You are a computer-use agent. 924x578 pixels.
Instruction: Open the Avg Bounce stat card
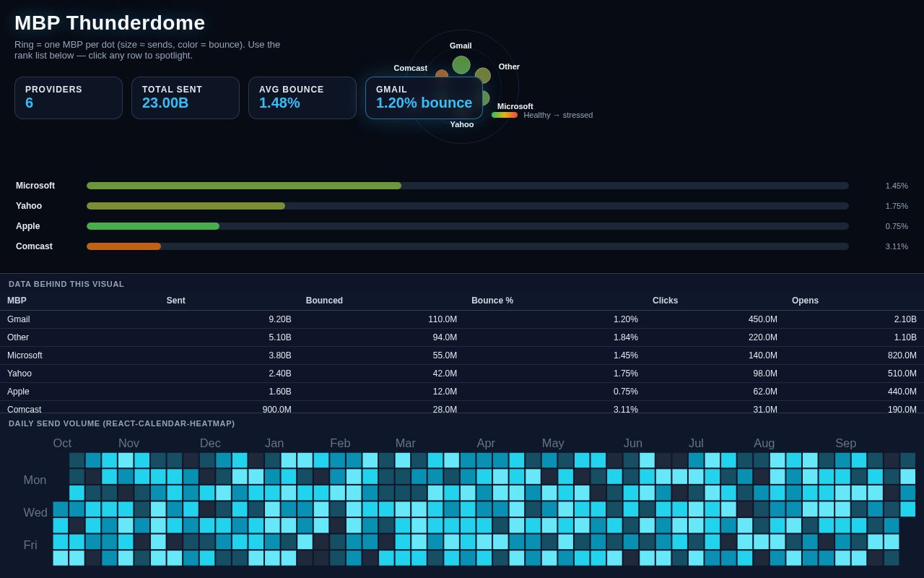302,98
